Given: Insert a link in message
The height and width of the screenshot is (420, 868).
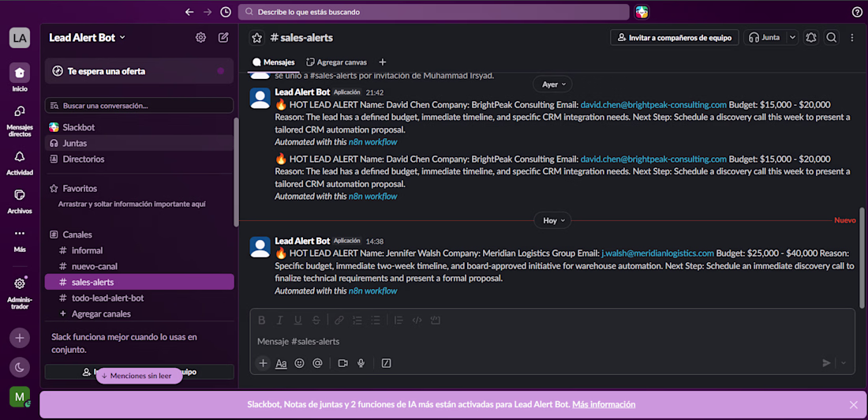Looking at the screenshot, I should 339,321.
